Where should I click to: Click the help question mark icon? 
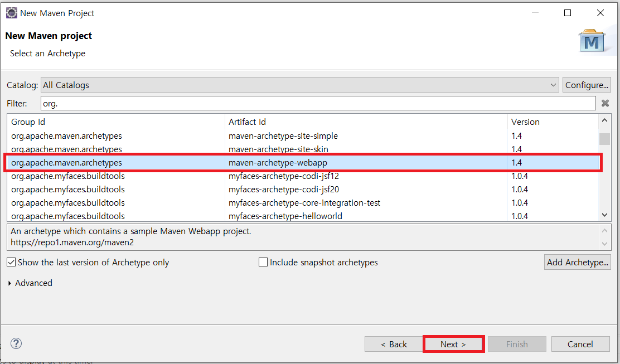pos(16,343)
